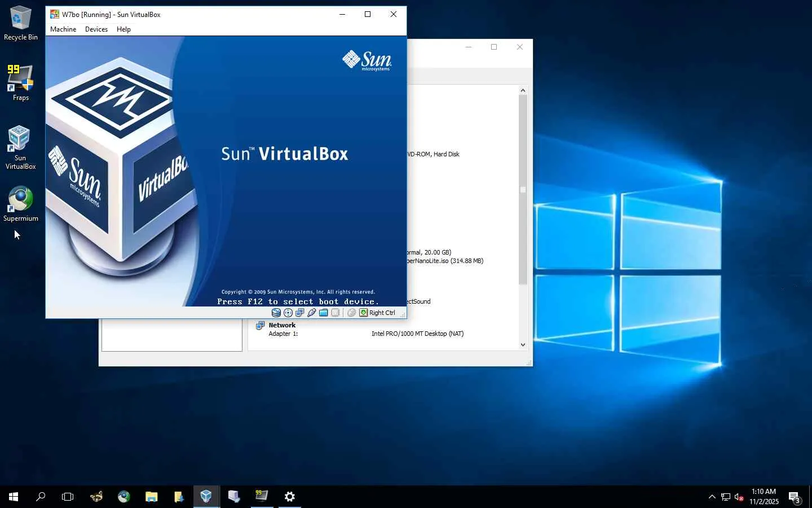Click the greyed-out mouse capture indicator icon
812x508 pixels.
coord(351,313)
